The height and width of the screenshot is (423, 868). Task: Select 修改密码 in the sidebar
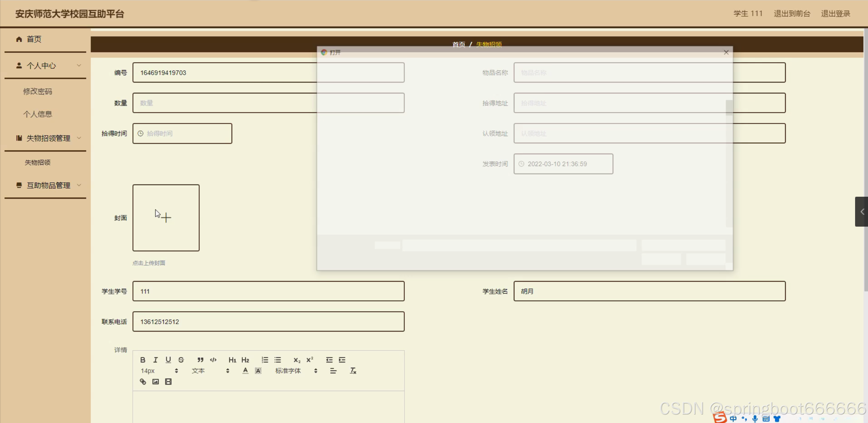(x=37, y=91)
